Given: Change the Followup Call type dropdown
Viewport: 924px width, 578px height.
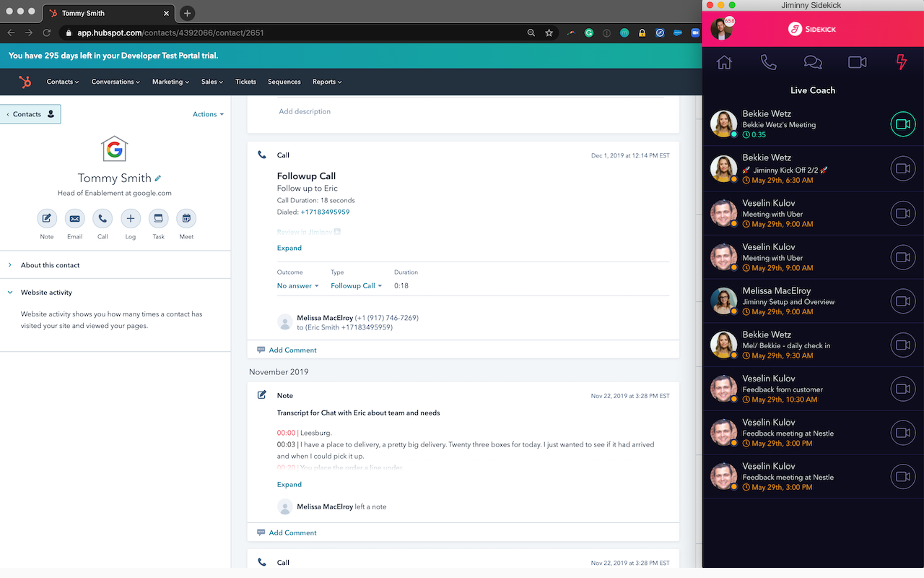Looking at the screenshot, I should click(356, 285).
